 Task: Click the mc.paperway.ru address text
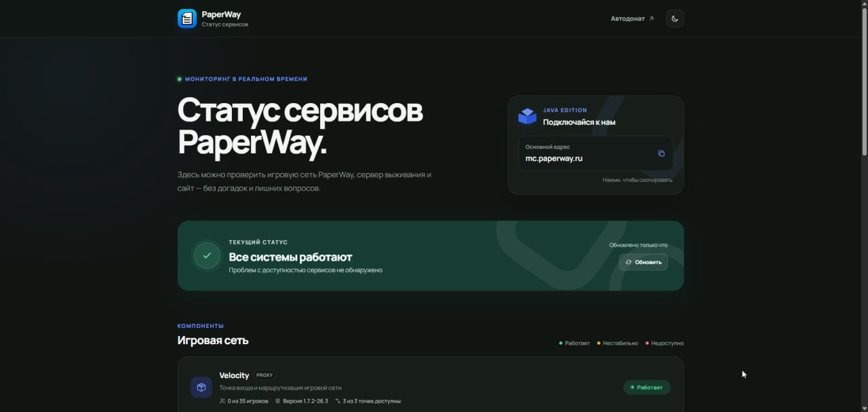click(554, 158)
